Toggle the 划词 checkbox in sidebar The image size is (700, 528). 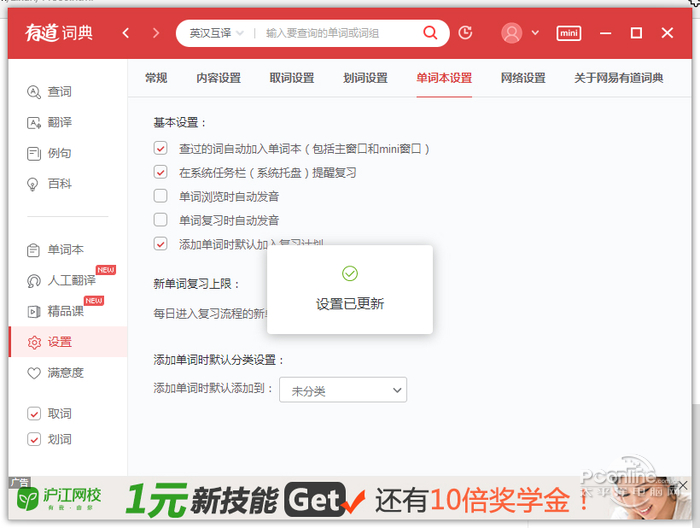(34, 439)
